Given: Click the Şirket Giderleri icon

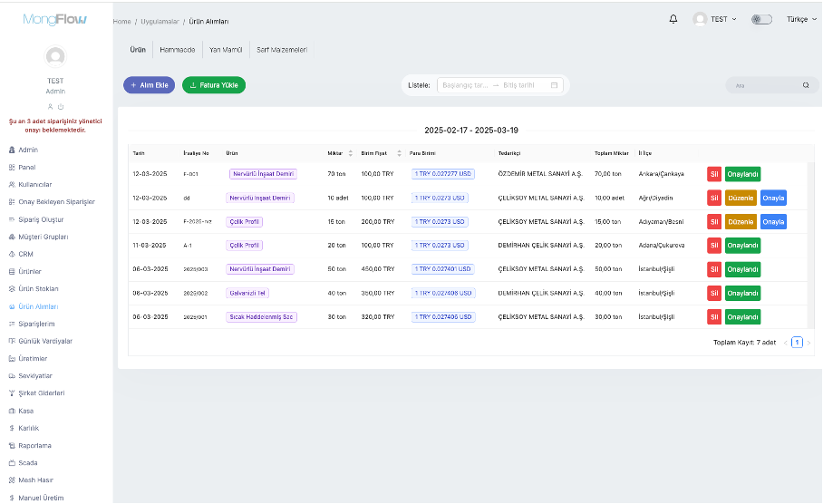Looking at the screenshot, I should pyautogui.click(x=12, y=393).
